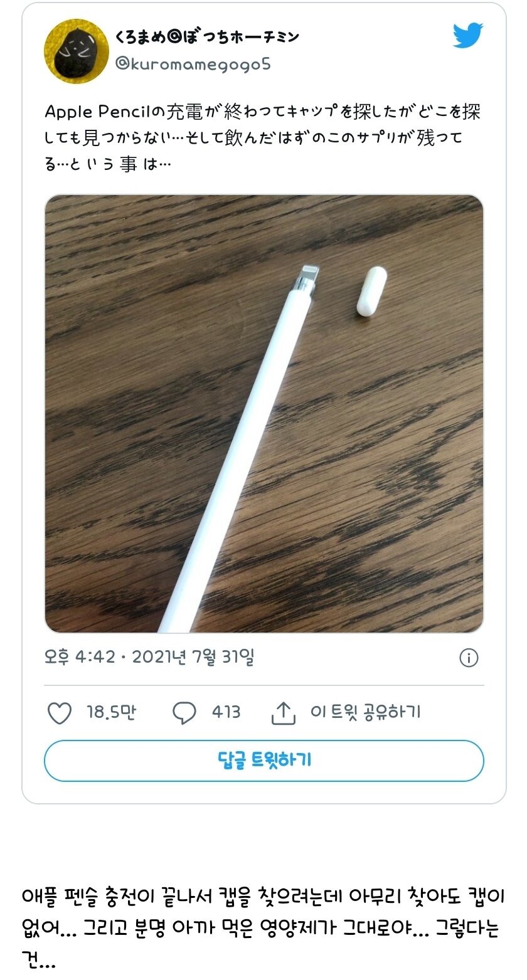Like the tweet with the heart icon

tap(60, 713)
